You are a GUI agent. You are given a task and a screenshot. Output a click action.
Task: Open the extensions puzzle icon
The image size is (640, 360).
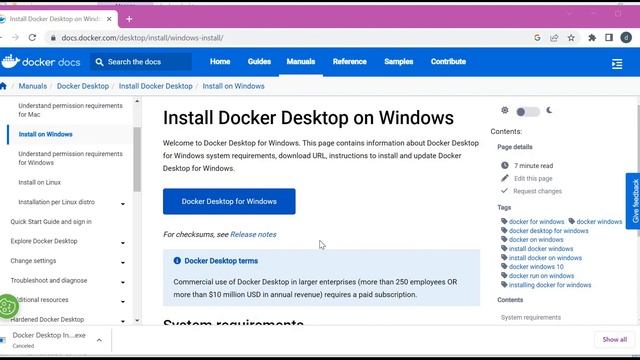coord(592,38)
